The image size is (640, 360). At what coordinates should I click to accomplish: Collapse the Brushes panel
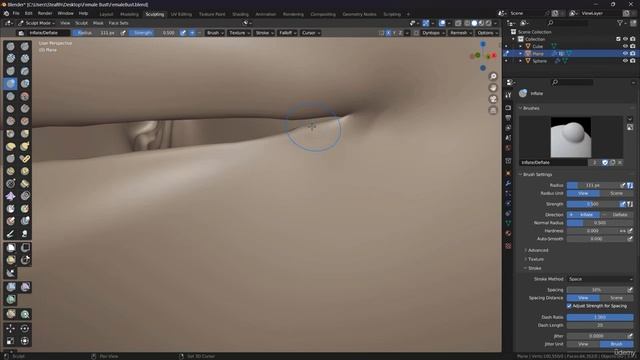[531, 108]
